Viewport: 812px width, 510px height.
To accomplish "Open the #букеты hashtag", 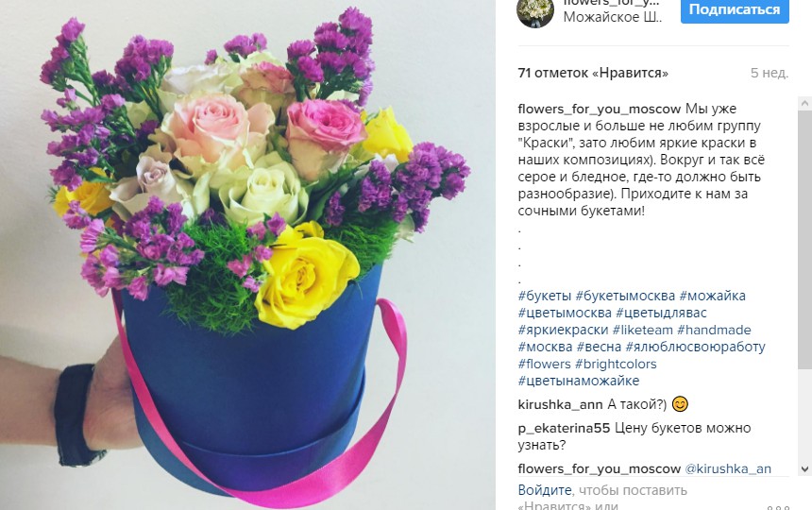I will [544, 296].
